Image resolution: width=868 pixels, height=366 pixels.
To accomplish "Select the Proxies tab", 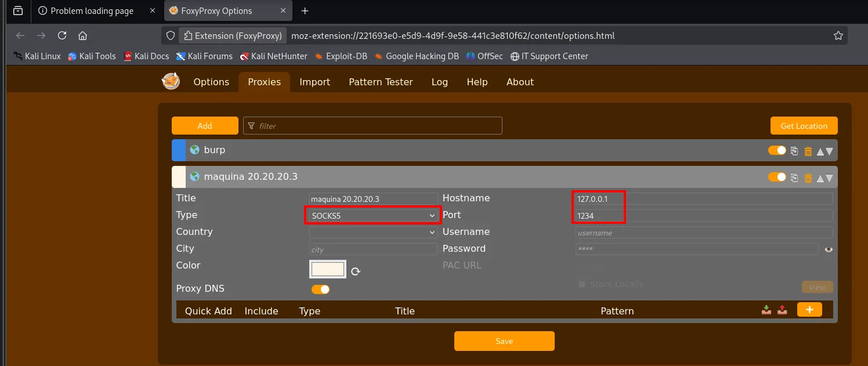I will pyautogui.click(x=264, y=82).
